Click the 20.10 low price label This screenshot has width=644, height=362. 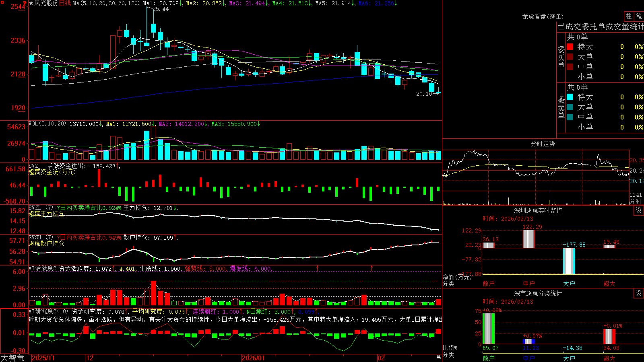(x=424, y=94)
